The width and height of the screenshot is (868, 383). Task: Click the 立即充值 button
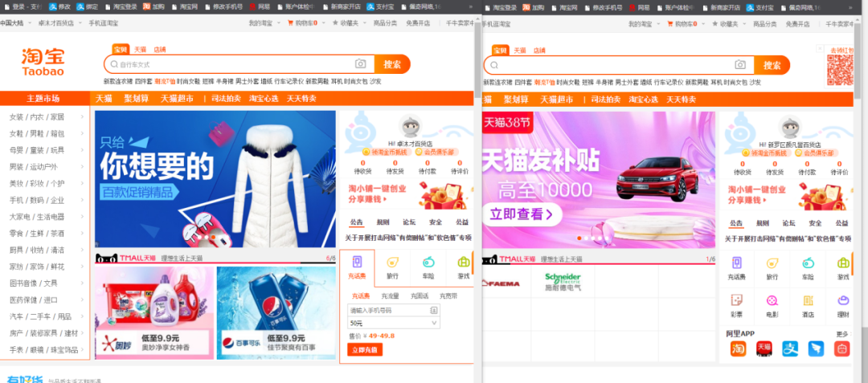click(x=365, y=350)
